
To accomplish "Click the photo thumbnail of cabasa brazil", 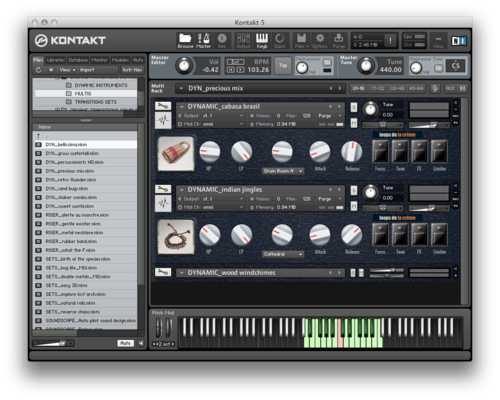I will [176, 154].
